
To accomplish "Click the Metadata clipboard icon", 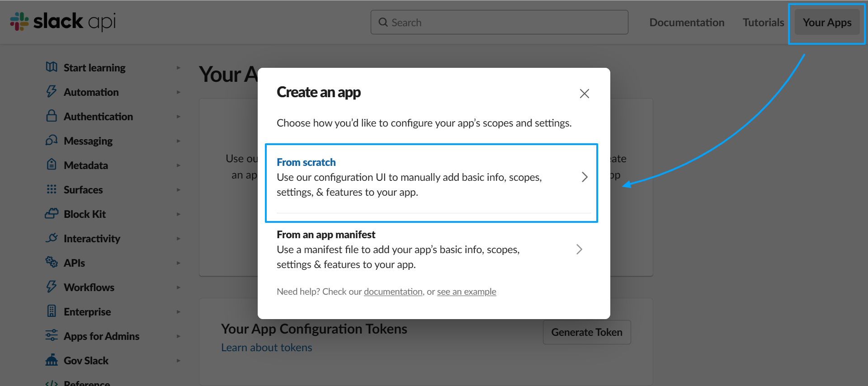I will (x=52, y=165).
